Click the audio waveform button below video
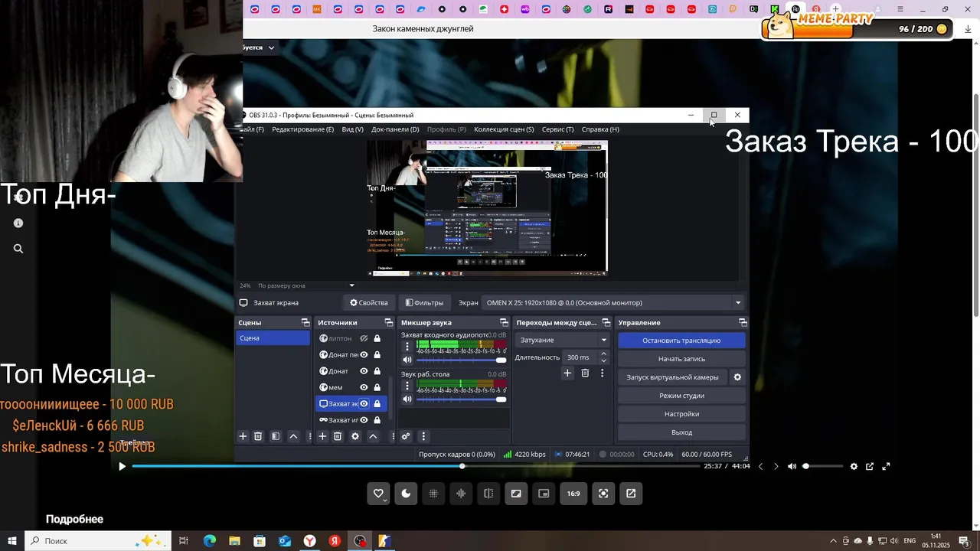 click(461, 494)
